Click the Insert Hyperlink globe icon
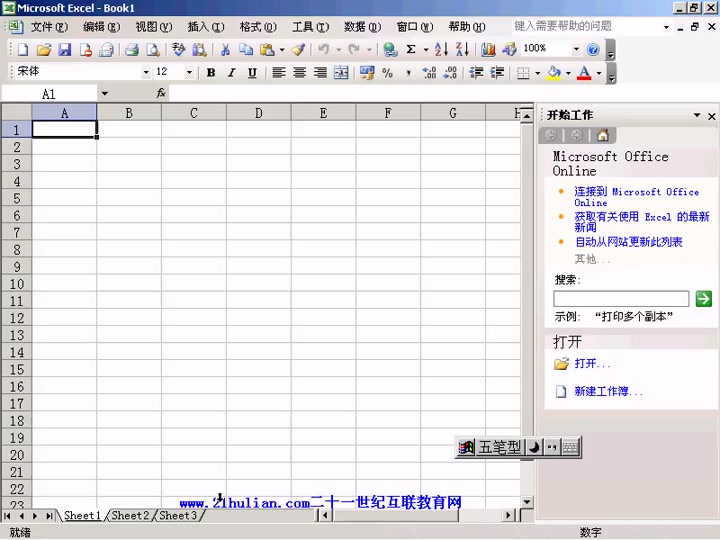The width and height of the screenshot is (720, 540). 390,49
